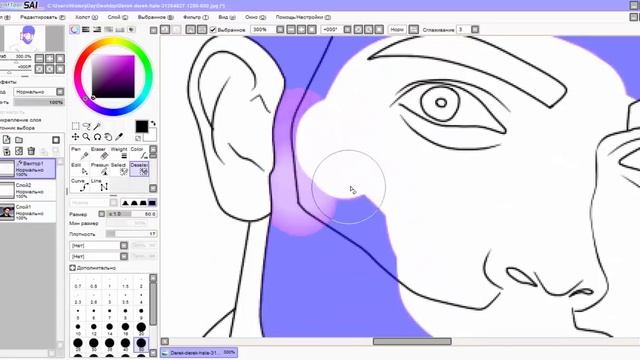The height and width of the screenshot is (360, 640).
Task: Show the HSV slider panel
Action: [97, 29]
